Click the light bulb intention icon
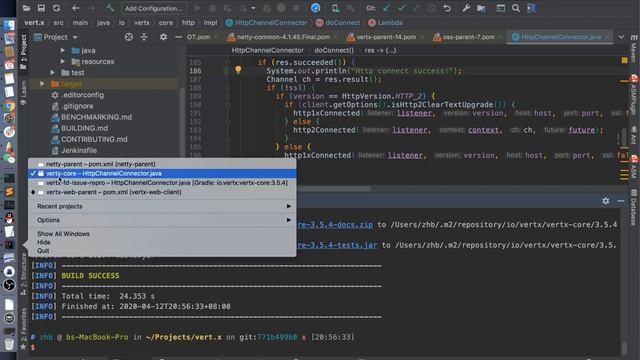 (238, 70)
